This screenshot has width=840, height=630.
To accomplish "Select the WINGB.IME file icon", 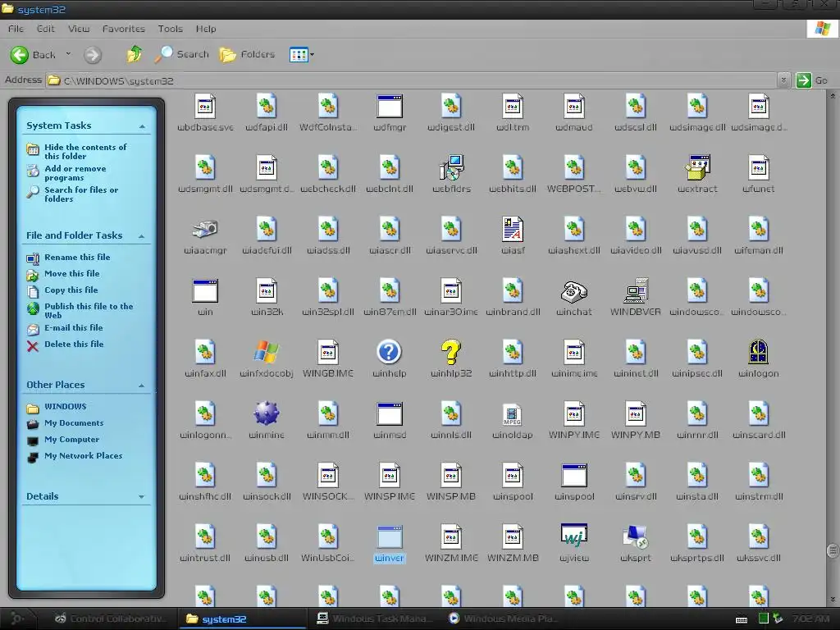I will tap(328, 352).
